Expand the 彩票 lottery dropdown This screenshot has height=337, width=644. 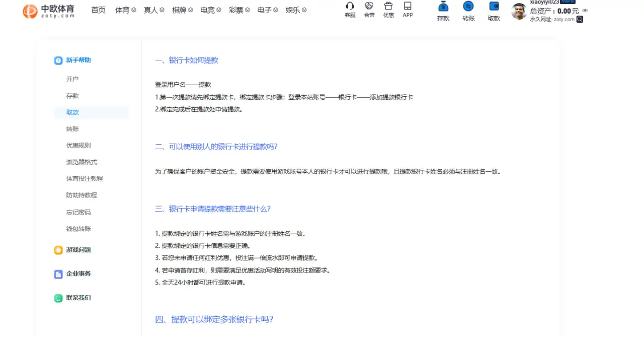coord(239,10)
